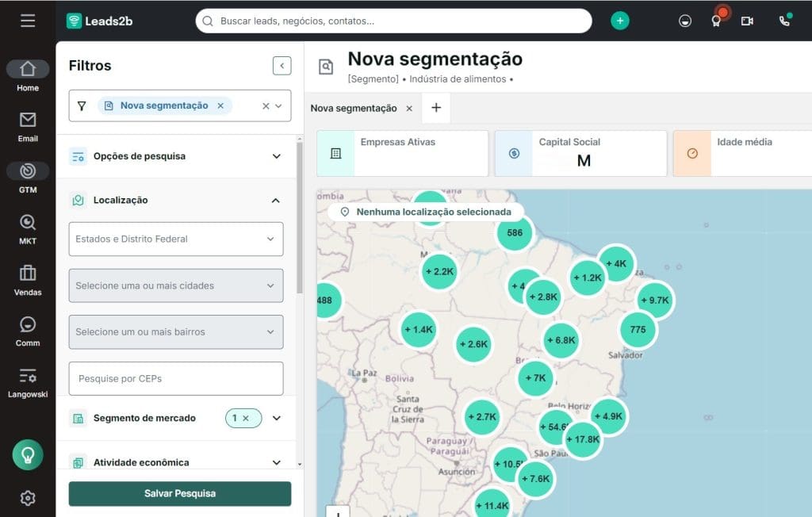Open Email section in sidebar
The width and height of the screenshot is (812, 517).
pos(28,127)
